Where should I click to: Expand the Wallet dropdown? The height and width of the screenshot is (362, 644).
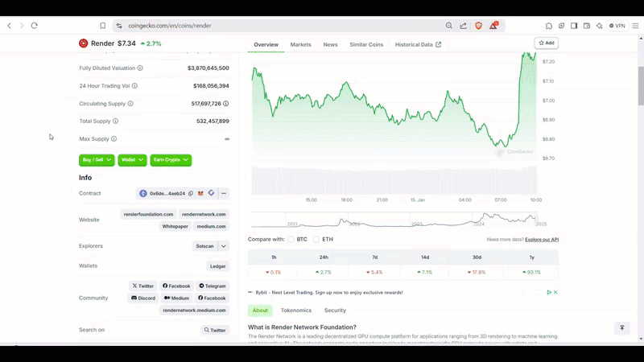coord(132,159)
